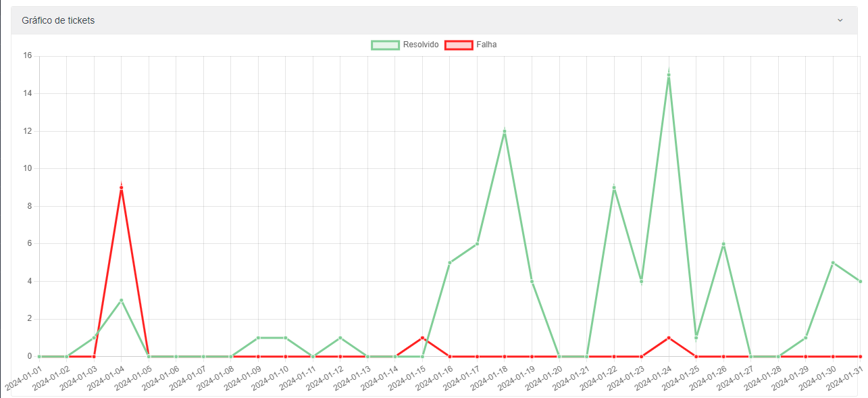The height and width of the screenshot is (398, 868).
Task: Select green Resolvido point of 6 on 2024-01-17
Action: point(477,243)
